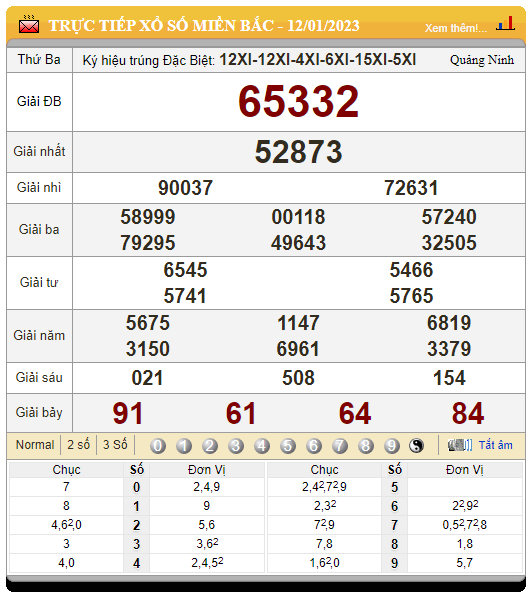
Task: Toggle sound off with Tắt âm
Action: click(x=496, y=445)
